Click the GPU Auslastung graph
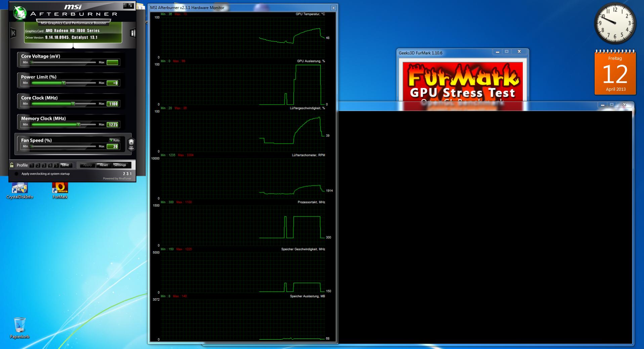Image resolution: width=644 pixels, height=349 pixels. pyautogui.click(x=243, y=84)
